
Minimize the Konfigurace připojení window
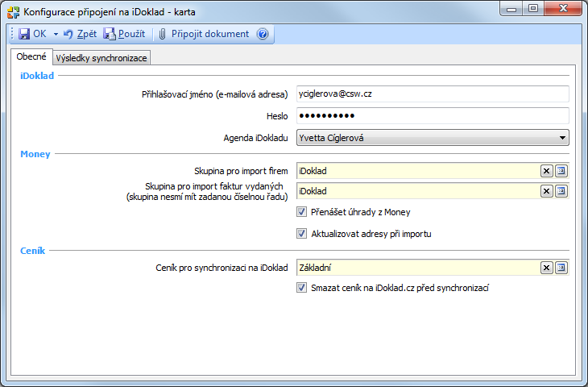(x=511, y=8)
